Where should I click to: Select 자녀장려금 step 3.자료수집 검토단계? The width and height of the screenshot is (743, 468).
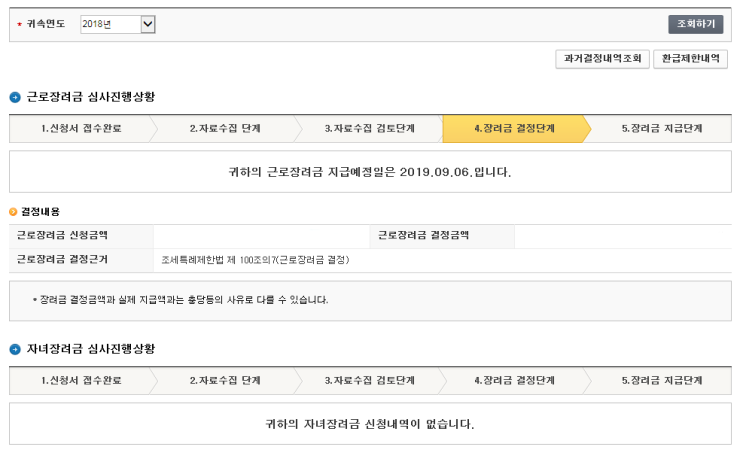(370, 380)
